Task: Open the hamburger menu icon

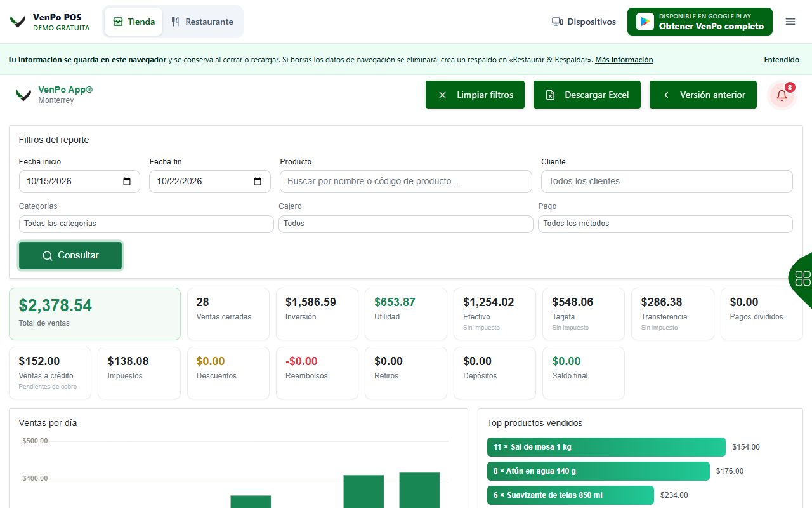Action: tap(790, 22)
